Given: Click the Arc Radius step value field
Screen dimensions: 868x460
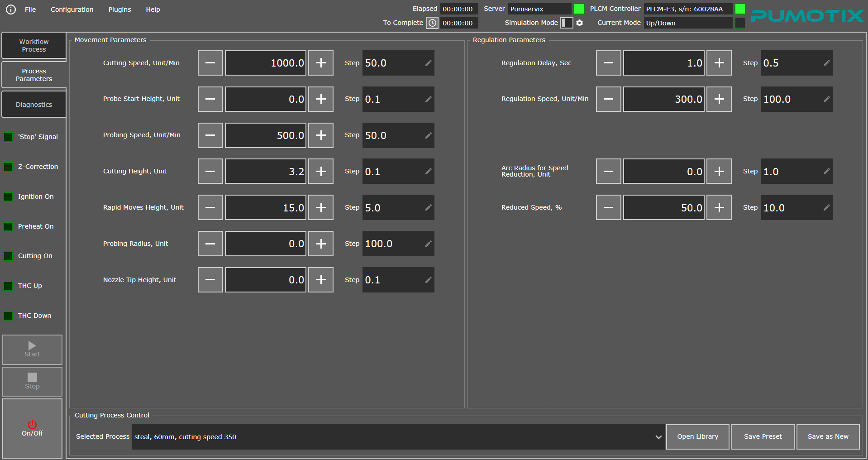Looking at the screenshot, I should (796, 171).
